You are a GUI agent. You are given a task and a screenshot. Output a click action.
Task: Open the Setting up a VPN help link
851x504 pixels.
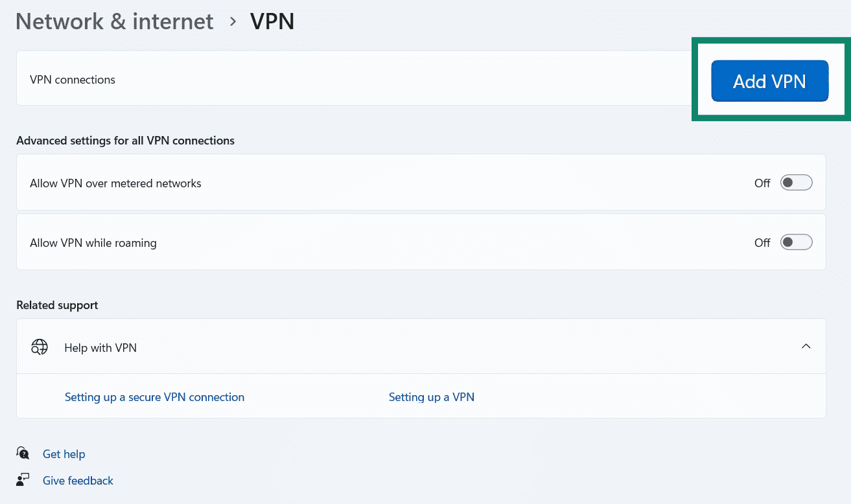pos(432,396)
